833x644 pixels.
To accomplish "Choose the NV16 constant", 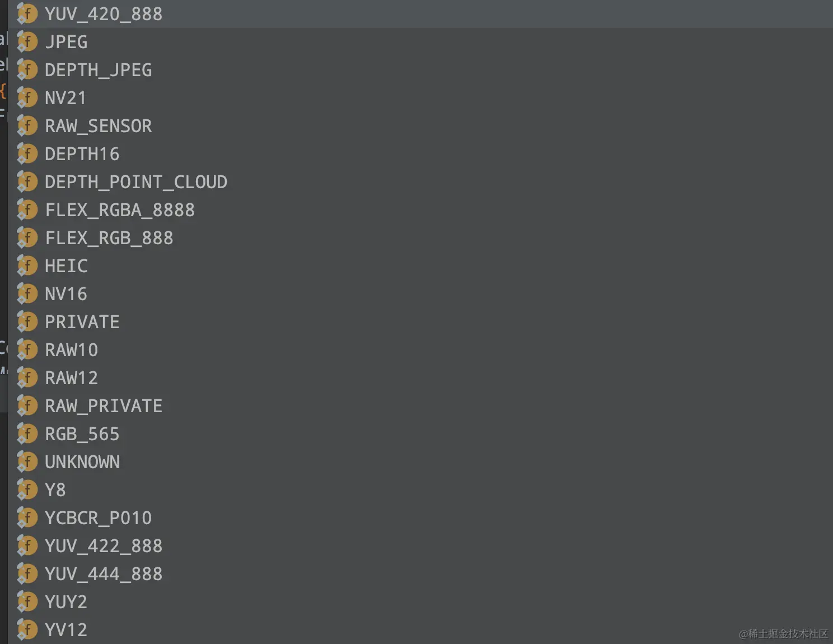I will tap(65, 294).
